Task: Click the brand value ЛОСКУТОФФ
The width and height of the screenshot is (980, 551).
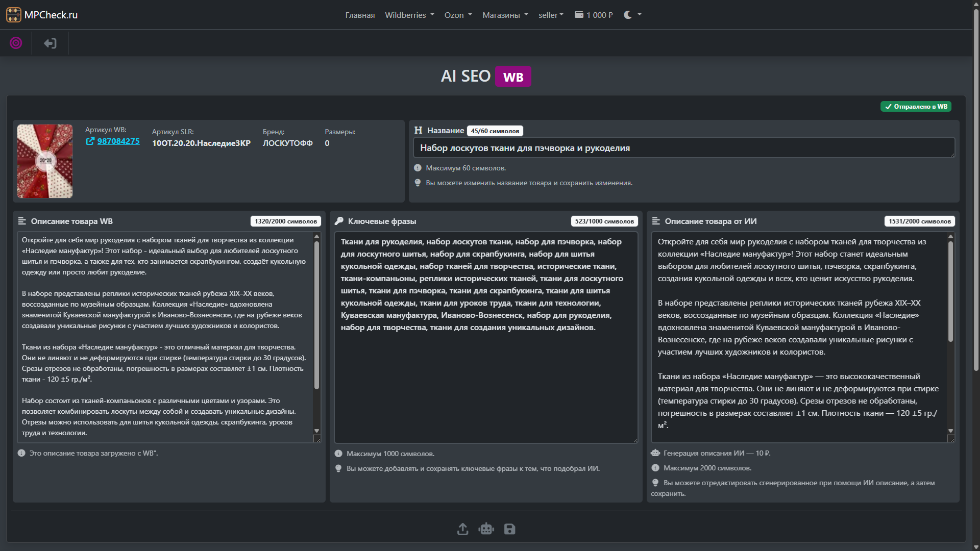Action: [288, 143]
